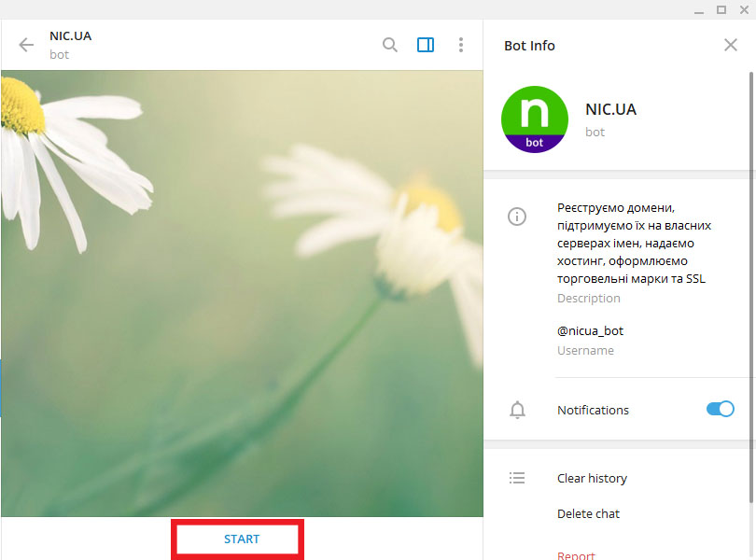
Task: Select Delete chat option
Action: [x=588, y=513]
